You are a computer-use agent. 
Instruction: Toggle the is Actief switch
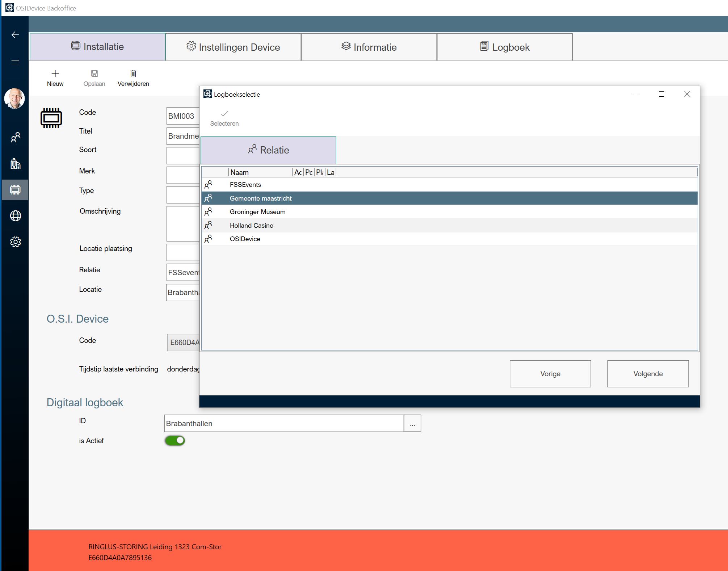click(175, 441)
